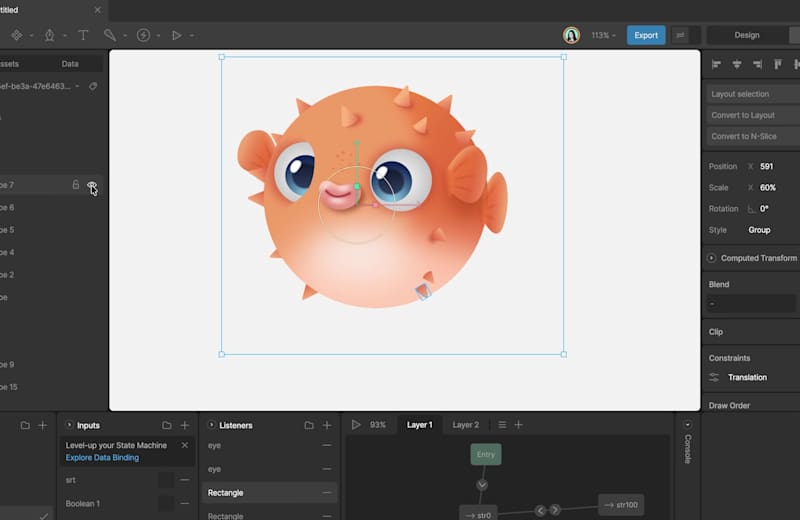Click the Convert to N-Slice button

[753, 136]
